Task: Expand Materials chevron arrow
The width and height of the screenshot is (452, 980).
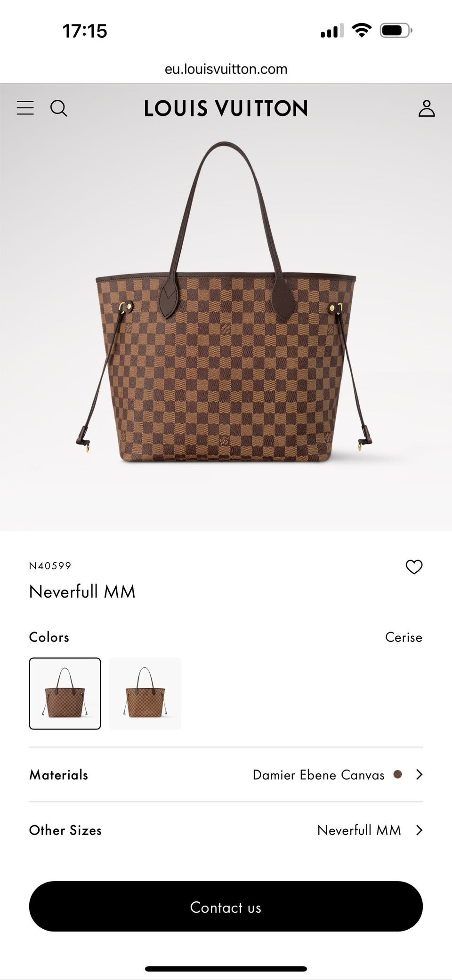Action: 419,774
